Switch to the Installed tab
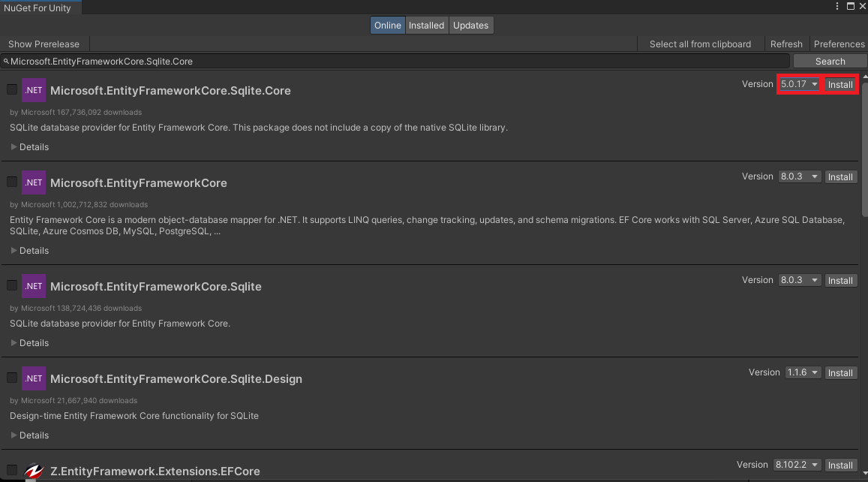 click(426, 26)
